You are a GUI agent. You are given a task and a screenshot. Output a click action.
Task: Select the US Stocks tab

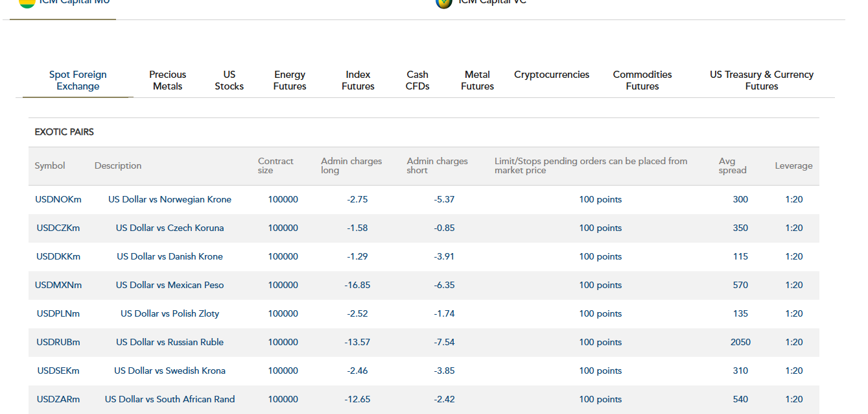[x=229, y=80]
